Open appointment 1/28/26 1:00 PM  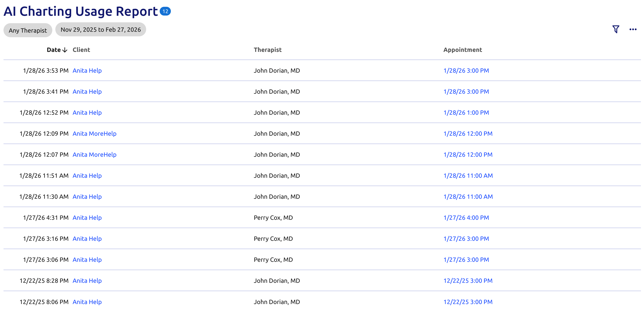tap(466, 113)
